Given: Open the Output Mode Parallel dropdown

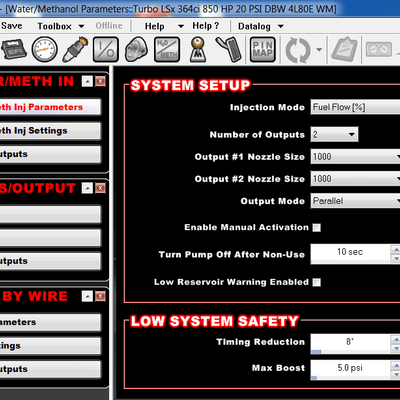Looking at the screenshot, I should pyautogui.click(x=355, y=201).
